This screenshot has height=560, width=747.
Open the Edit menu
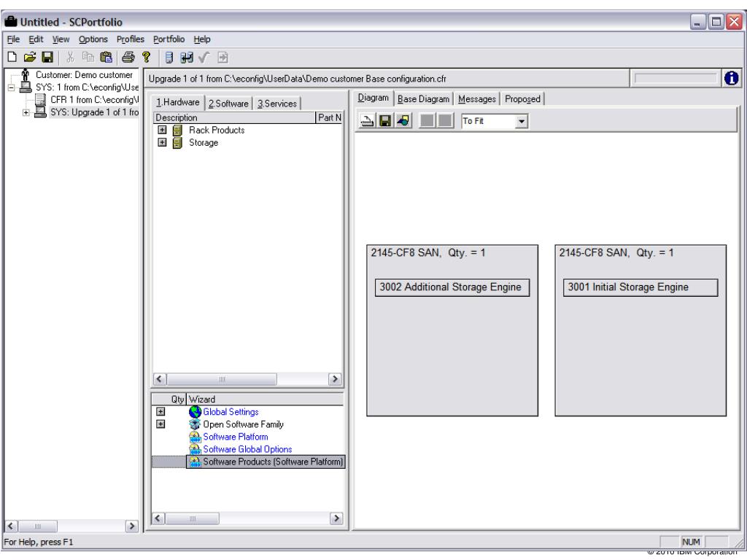(36, 39)
